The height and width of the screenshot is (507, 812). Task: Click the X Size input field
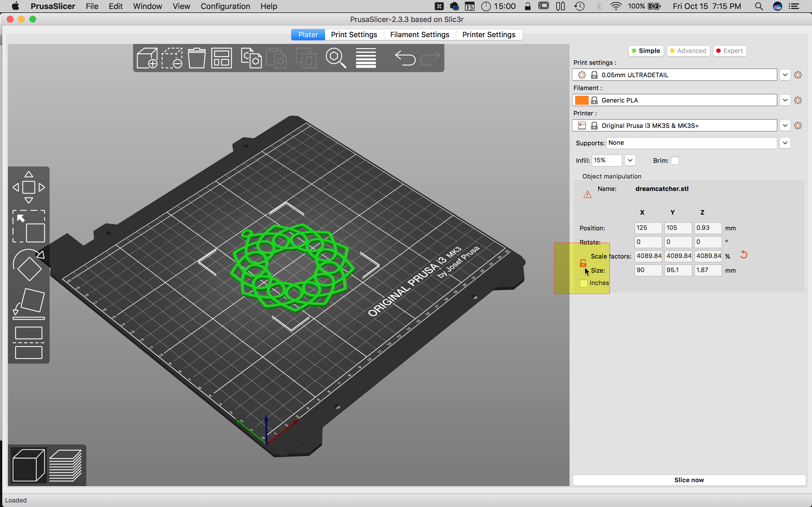648,270
